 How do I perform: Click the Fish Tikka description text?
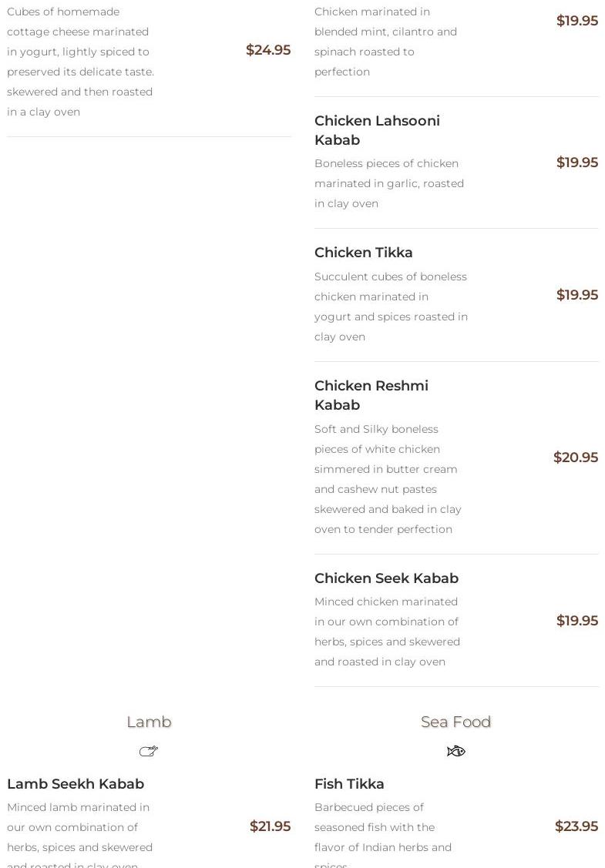click(383, 835)
